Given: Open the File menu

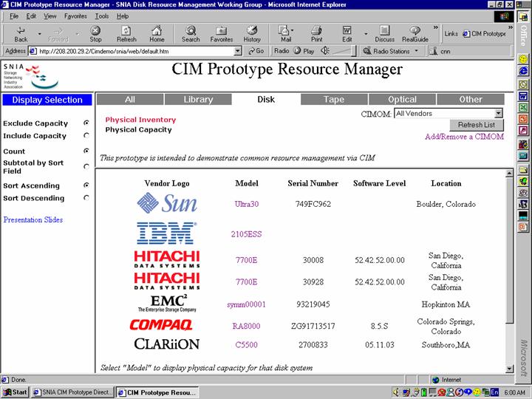Looking at the screenshot, I should point(14,16).
